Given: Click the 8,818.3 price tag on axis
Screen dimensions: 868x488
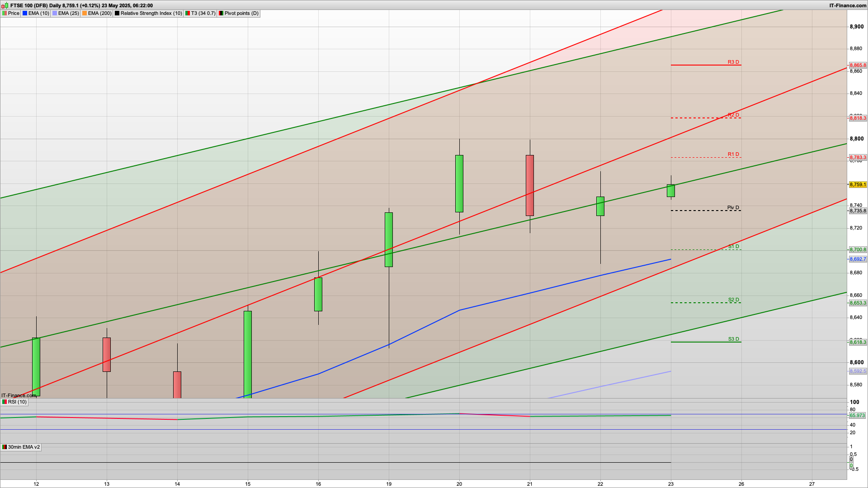Looking at the screenshot, I should (x=858, y=118).
